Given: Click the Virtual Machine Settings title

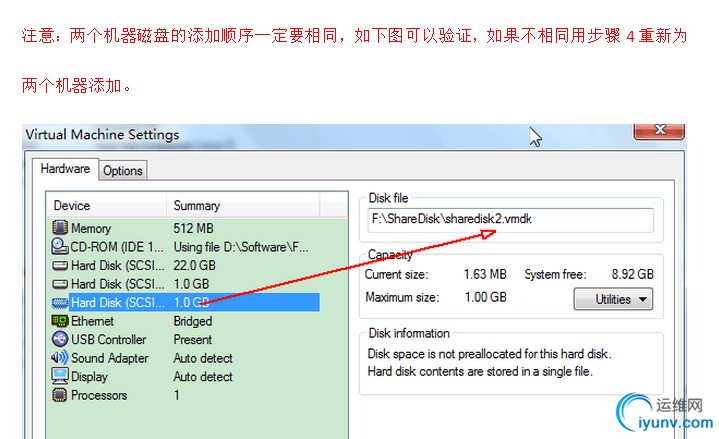Looking at the screenshot, I should point(102,134).
